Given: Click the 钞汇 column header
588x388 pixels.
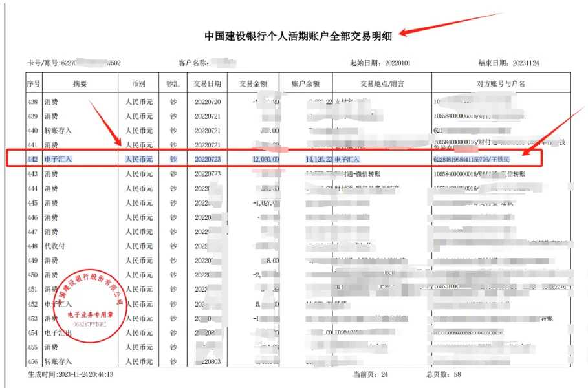Looking at the screenshot, I should (x=173, y=83).
